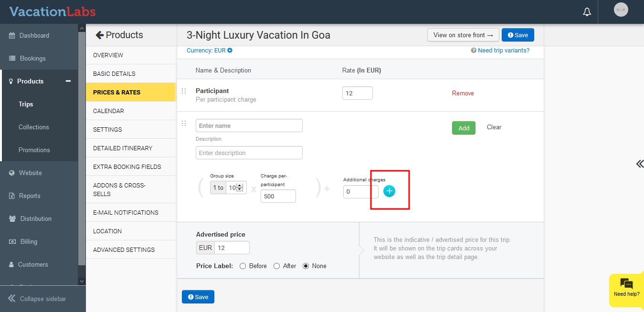Click the green Add button

pyautogui.click(x=464, y=128)
